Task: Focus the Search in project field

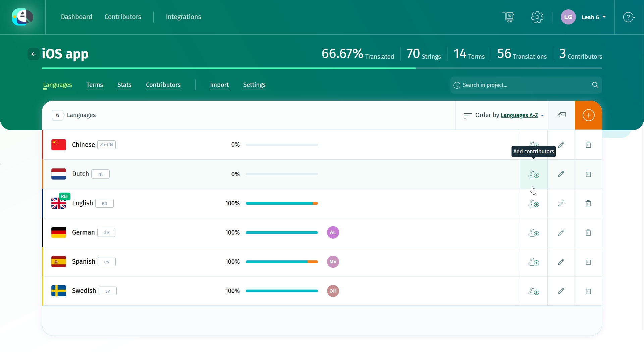Action: click(x=526, y=85)
